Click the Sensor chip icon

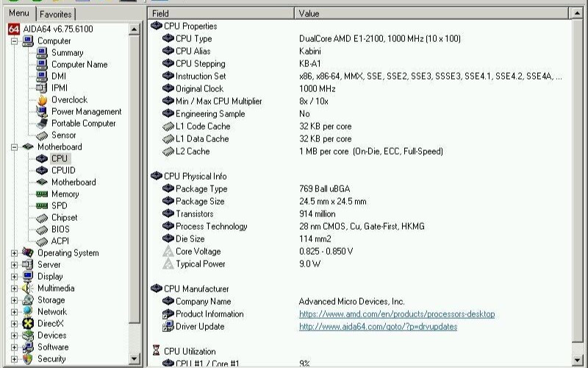tap(42, 135)
